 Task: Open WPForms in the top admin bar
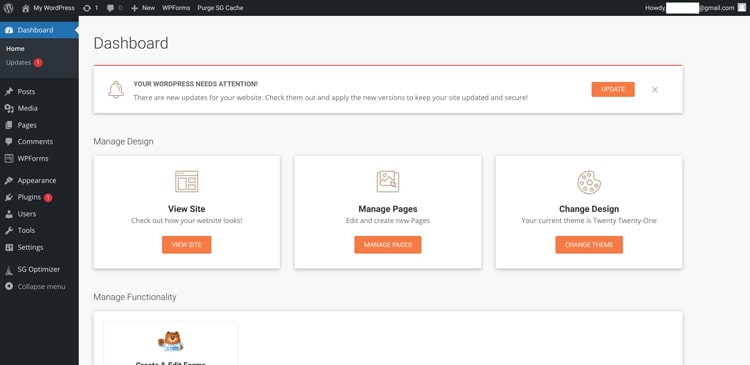coord(176,8)
